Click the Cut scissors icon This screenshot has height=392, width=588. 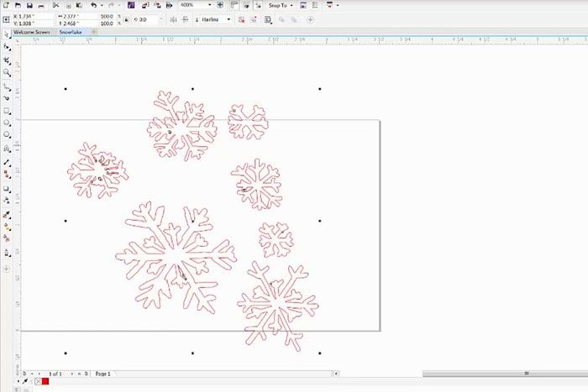54,5
